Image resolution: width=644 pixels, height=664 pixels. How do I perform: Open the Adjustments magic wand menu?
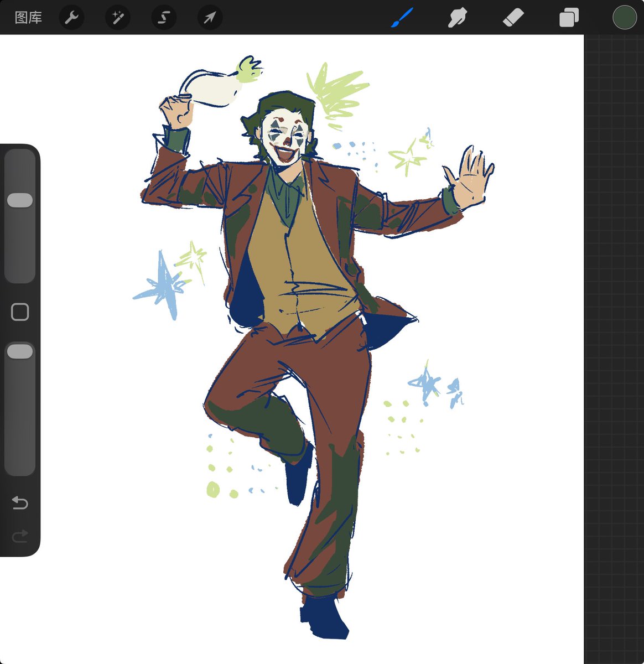[x=118, y=18]
